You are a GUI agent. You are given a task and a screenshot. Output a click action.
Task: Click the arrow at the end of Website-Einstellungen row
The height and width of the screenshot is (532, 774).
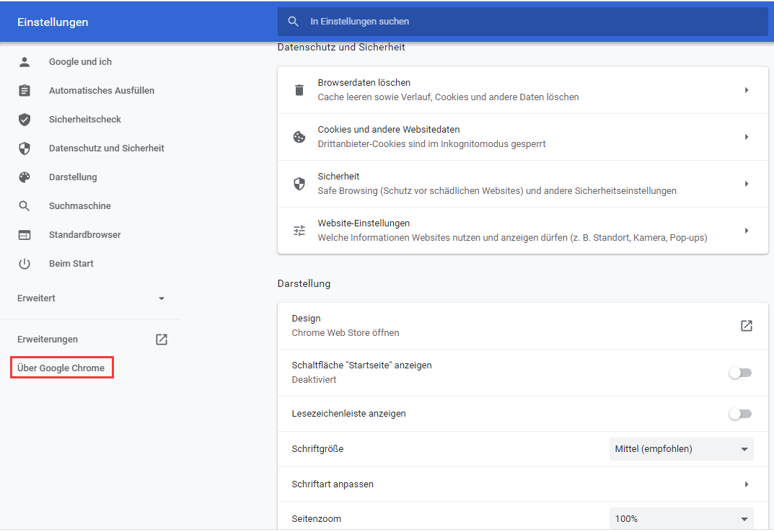(747, 231)
